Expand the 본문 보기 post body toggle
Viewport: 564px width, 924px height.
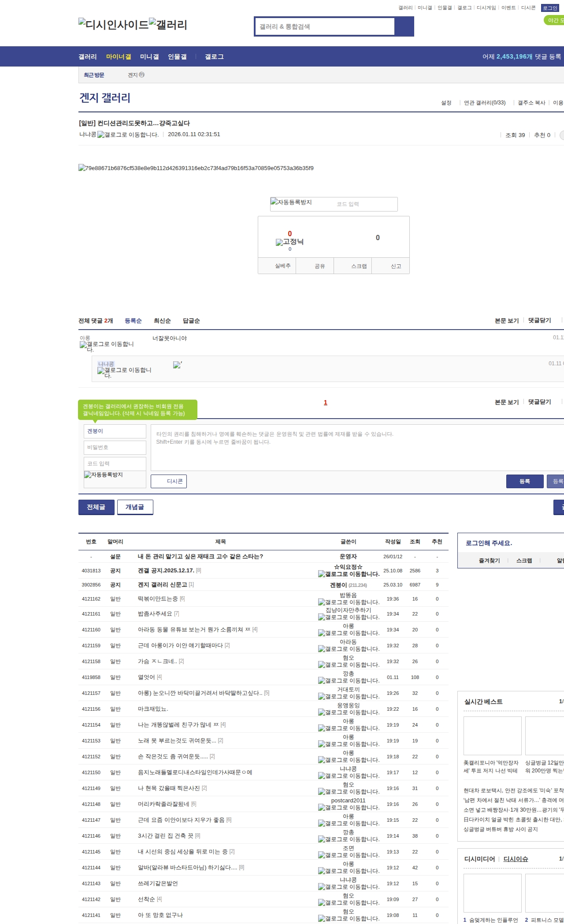pyautogui.click(x=507, y=320)
